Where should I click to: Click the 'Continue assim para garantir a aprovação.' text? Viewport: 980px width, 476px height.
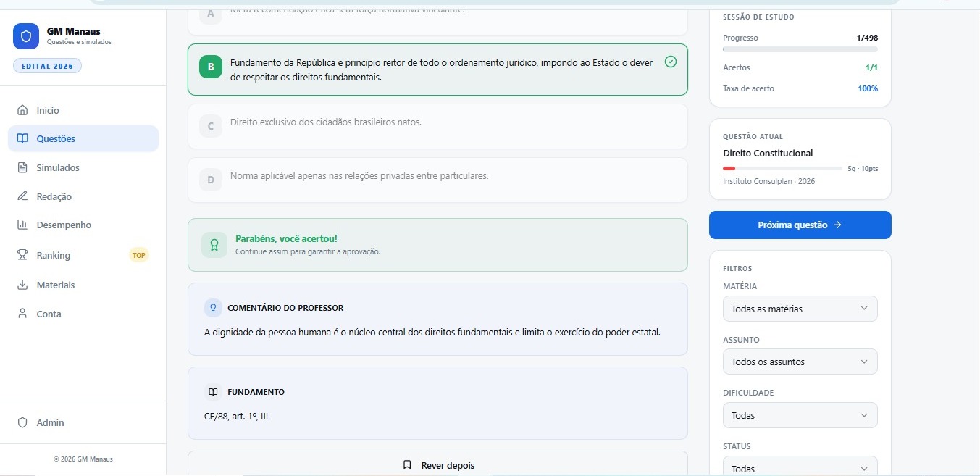[308, 251]
